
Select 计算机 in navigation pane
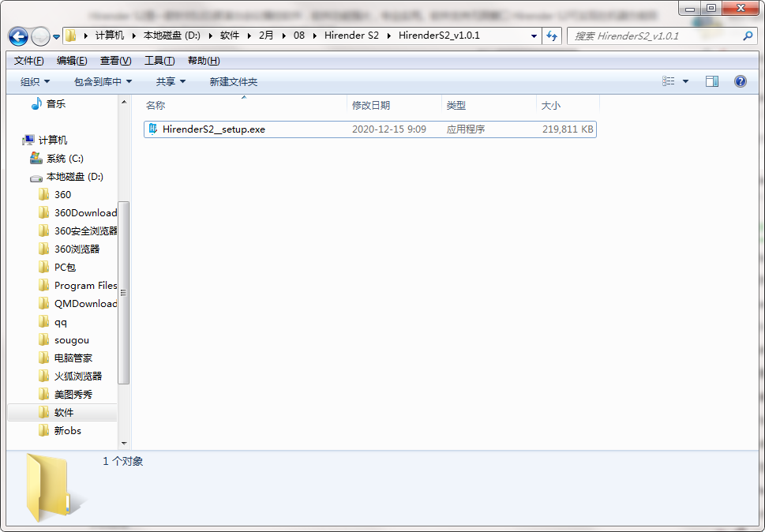pyautogui.click(x=53, y=140)
